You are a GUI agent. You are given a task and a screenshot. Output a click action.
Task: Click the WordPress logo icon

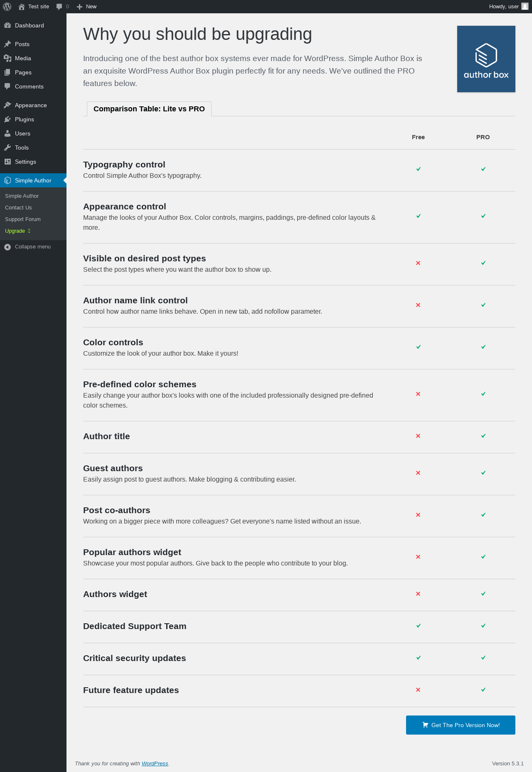7,7
